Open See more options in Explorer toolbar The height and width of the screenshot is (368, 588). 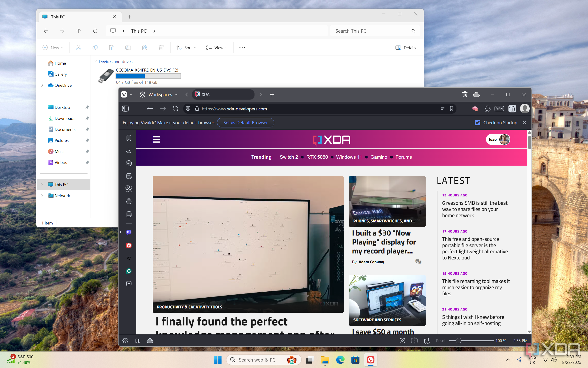click(x=242, y=48)
